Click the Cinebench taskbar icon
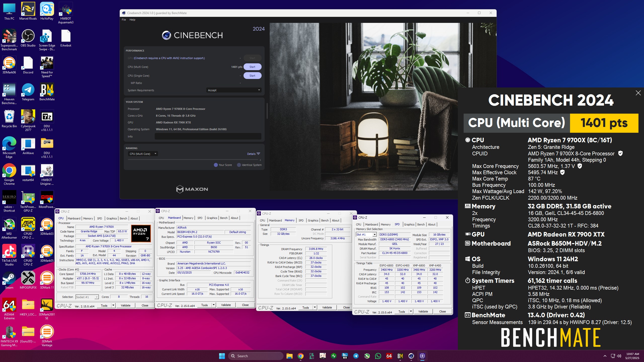Viewport: 644px width, 362px height. click(x=411, y=356)
